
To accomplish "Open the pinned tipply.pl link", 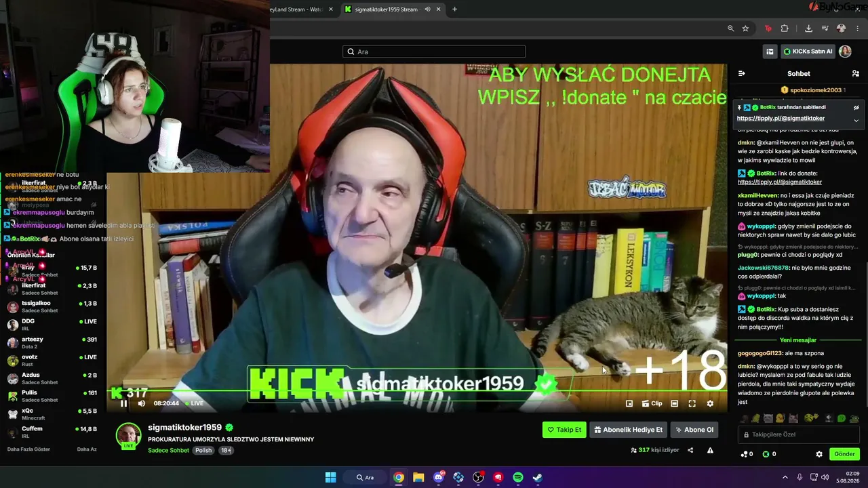I will 781,119.
